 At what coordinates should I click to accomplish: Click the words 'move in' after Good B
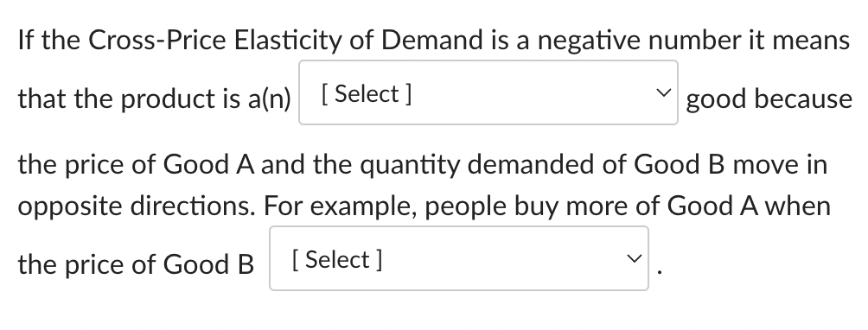click(780, 165)
